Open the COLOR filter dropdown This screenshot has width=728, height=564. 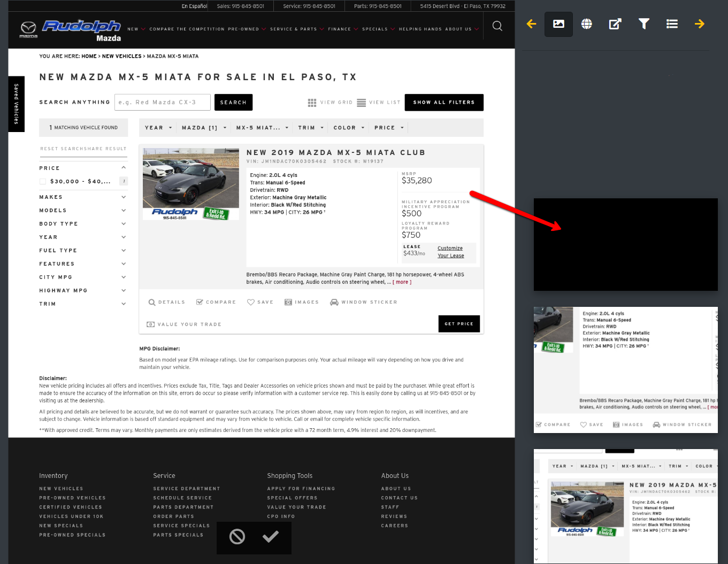(x=348, y=127)
